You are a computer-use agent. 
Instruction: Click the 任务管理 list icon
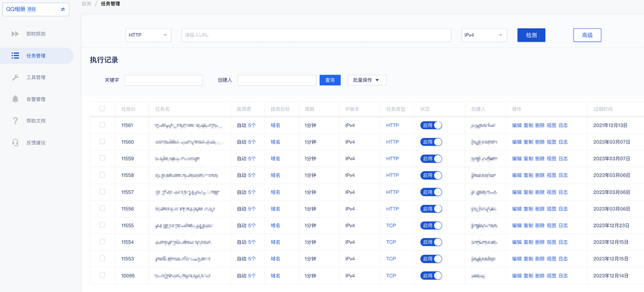[x=15, y=55]
